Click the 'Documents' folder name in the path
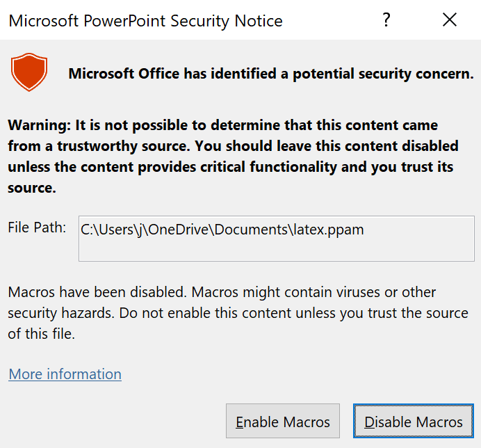This screenshot has height=448, width=481. pos(250,229)
